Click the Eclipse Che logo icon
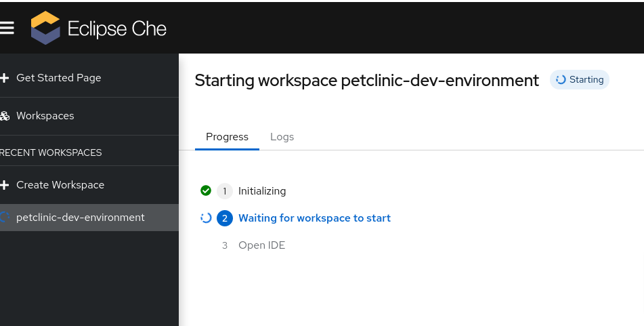644x326 pixels. pos(46,28)
